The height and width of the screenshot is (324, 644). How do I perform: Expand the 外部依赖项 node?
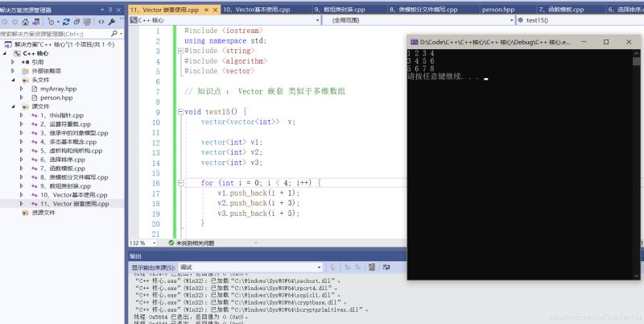13,71
